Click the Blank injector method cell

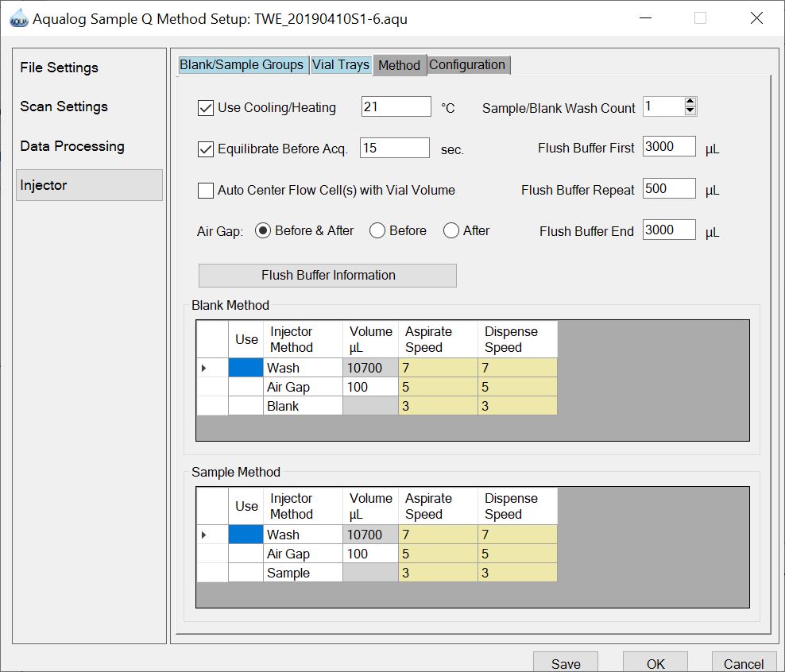coord(303,406)
